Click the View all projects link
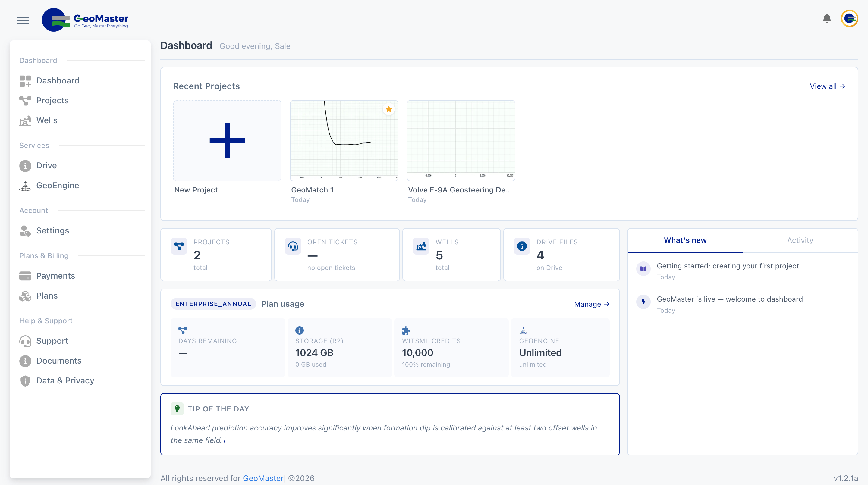The image size is (868, 485). 827,86
